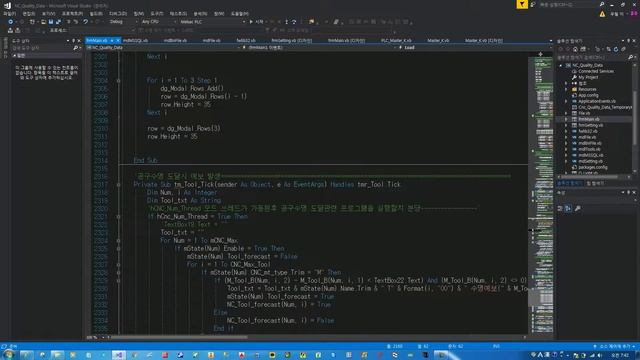Click the Save toolbar icon

pyautogui.click(x=51, y=22)
